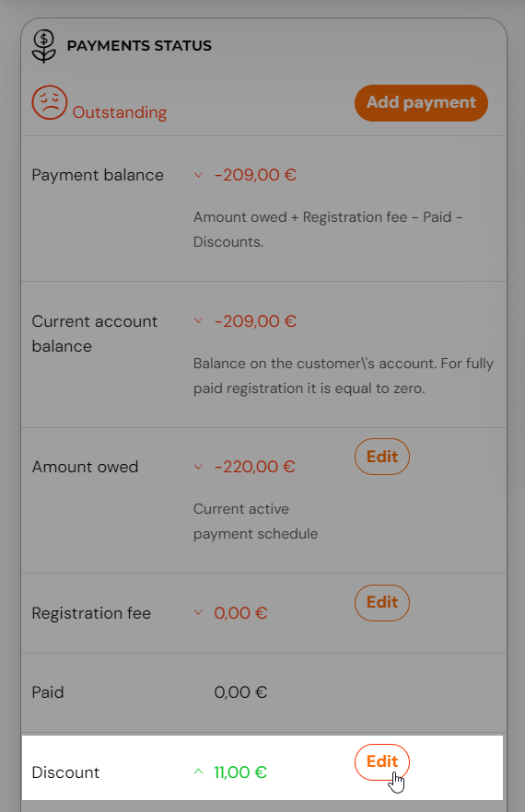Image resolution: width=525 pixels, height=812 pixels.
Task: Click the 11,00 € discount value
Action: (240, 772)
